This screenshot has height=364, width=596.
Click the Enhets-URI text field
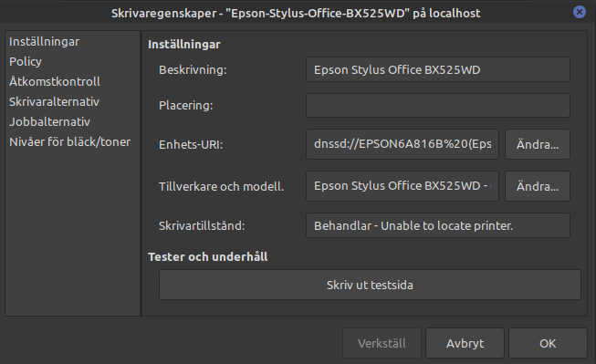coord(403,144)
